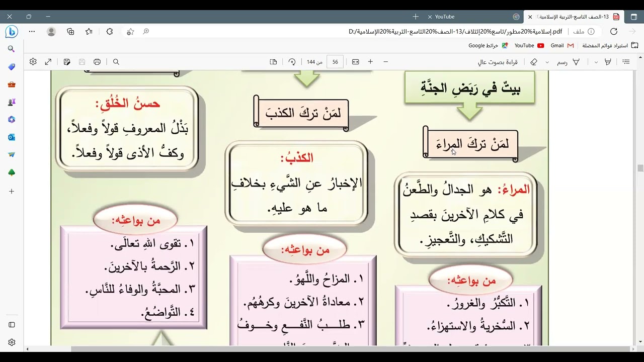This screenshot has width=644, height=362.
Task: Search inside the PDF with magnifier
Action: point(116,62)
